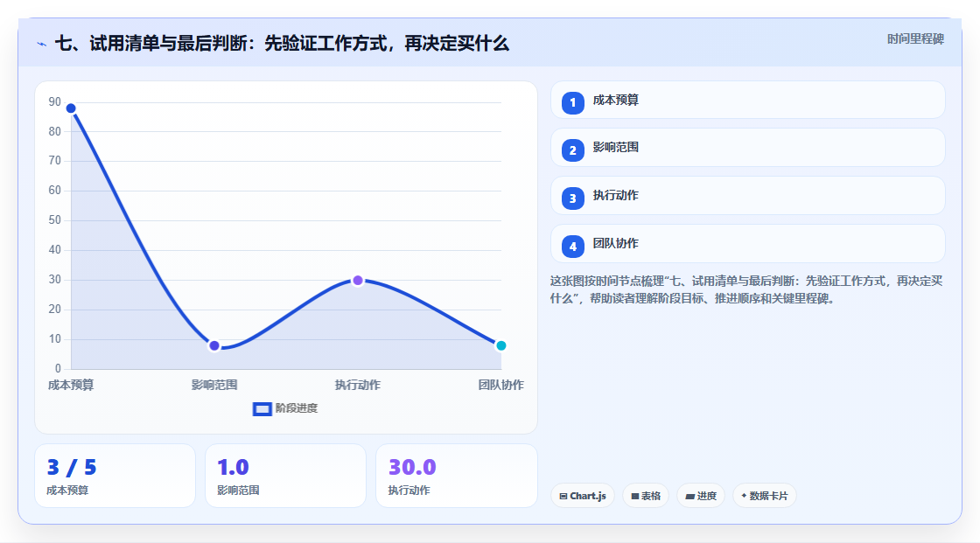Click the 影响范围 data point on chart
The width and height of the screenshot is (980, 543).
[x=214, y=345]
